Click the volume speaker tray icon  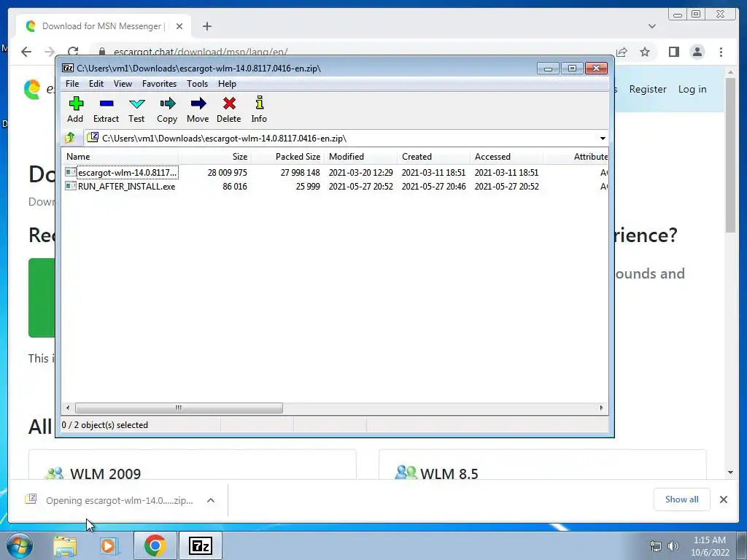[673, 546]
